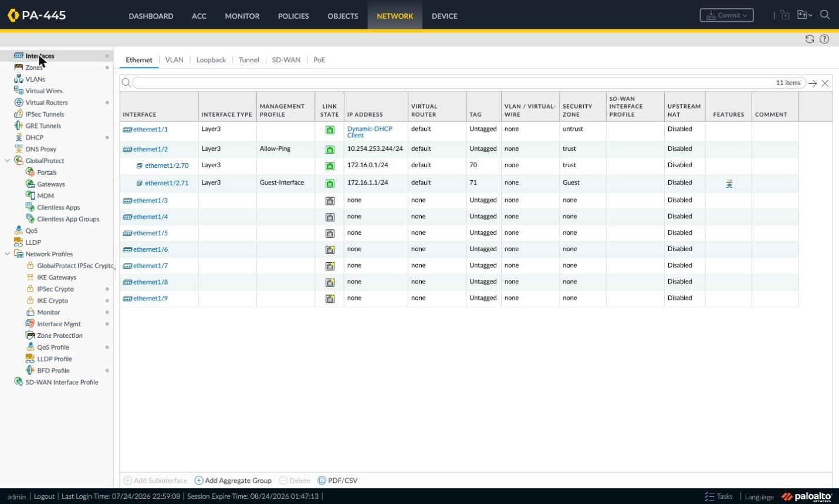Click into the interface filter search field
This screenshot has height=504, width=839.
point(468,83)
